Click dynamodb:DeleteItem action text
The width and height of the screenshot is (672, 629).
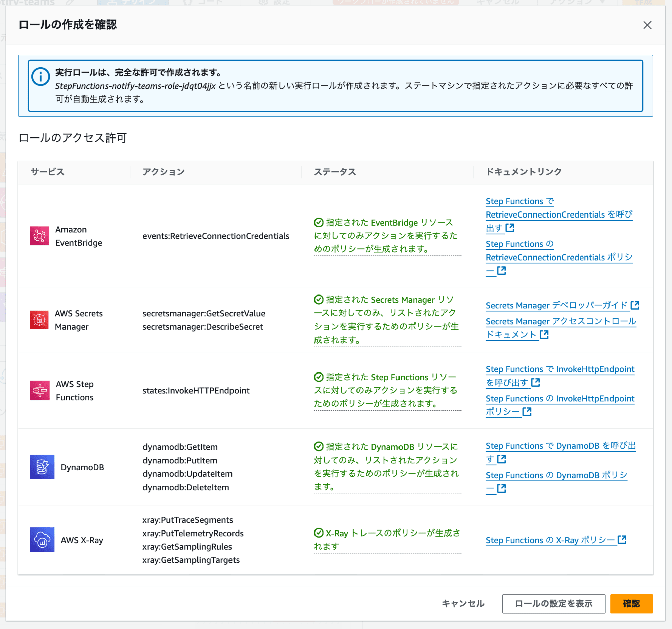[x=185, y=487]
